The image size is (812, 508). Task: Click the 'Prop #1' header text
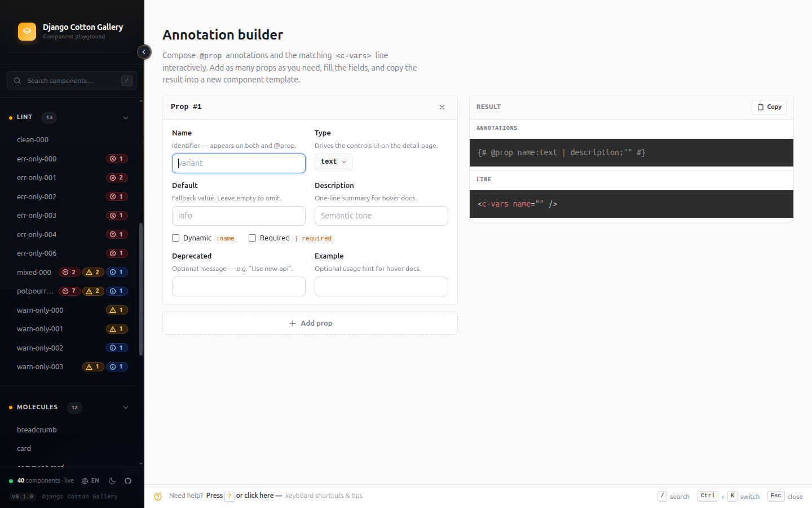[186, 107]
